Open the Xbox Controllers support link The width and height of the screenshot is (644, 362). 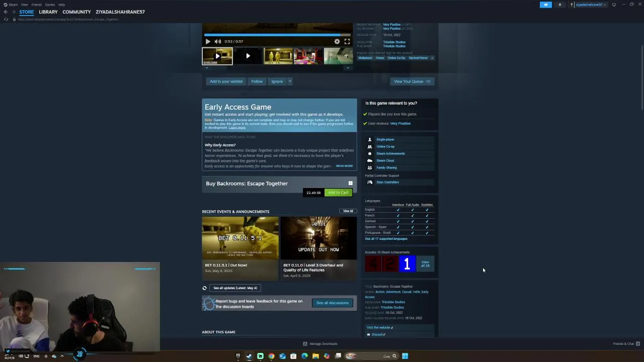pyautogui.click(x=387, y=182)
